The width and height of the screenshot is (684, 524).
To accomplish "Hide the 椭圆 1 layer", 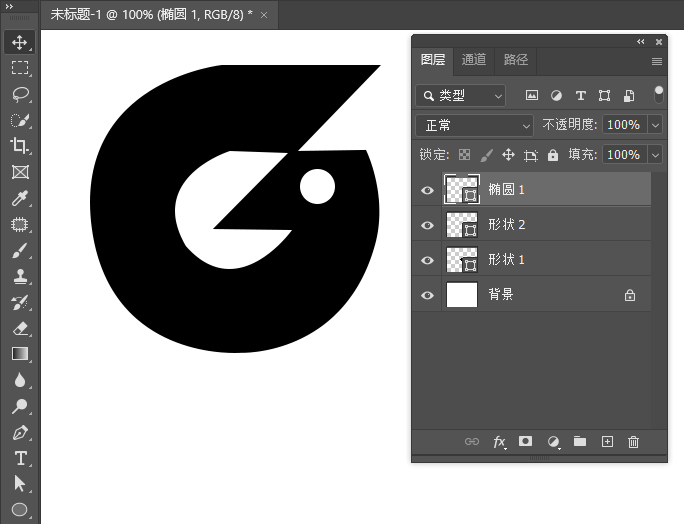I will coord(428,190).
